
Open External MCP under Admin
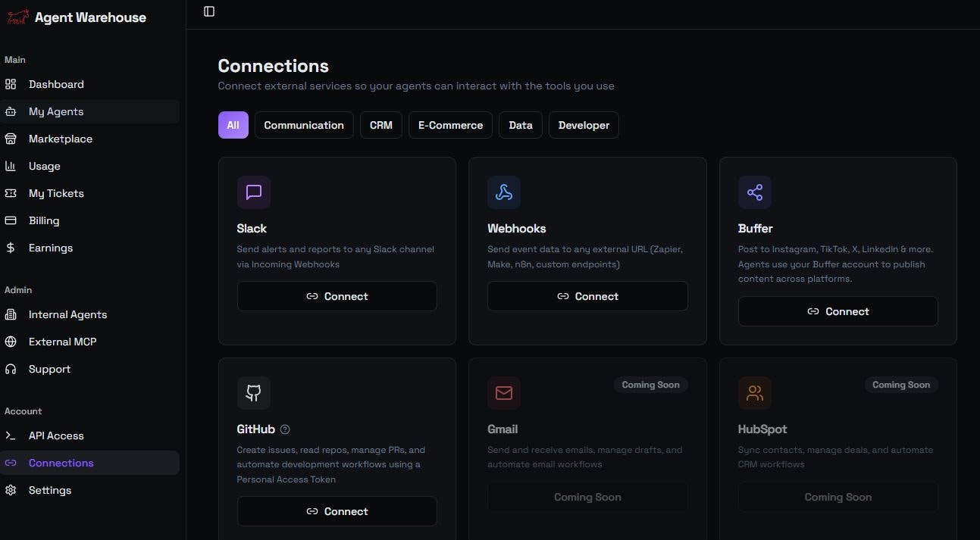(x=89, y=342)
